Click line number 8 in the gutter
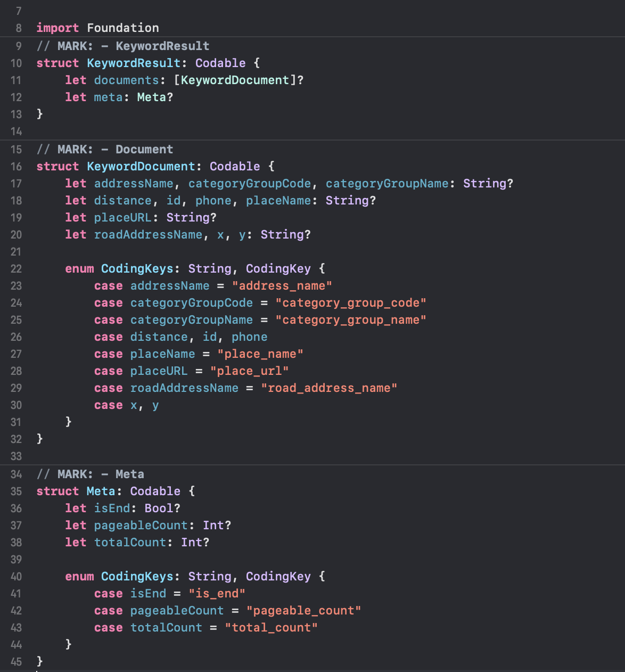The width and height of the screenshot is (625, 672). point(19,28)
